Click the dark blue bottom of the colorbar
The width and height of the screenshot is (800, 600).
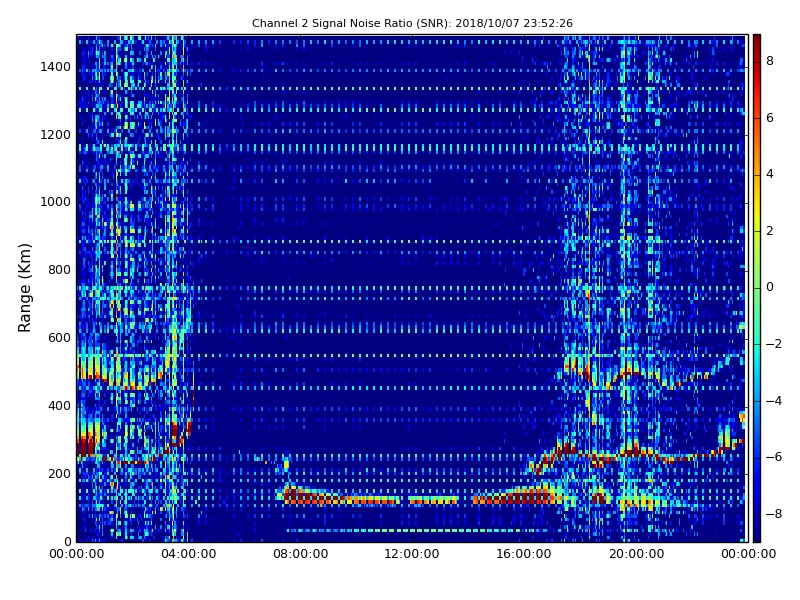pos(757,535)
